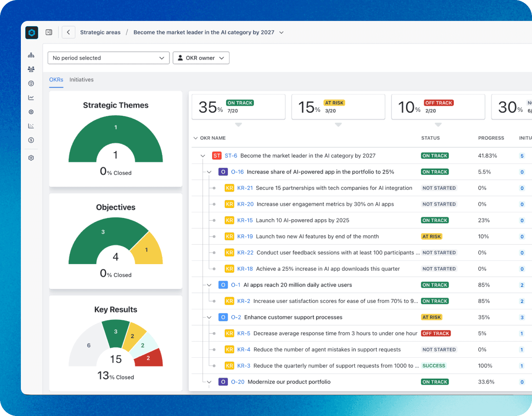Click AT RISK badge on KR-19 row

click(x=432, y=236)
